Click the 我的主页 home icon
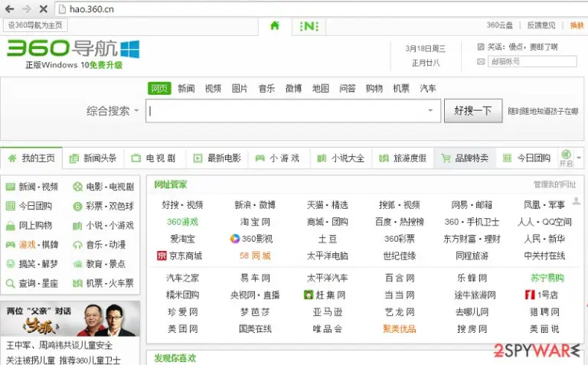The width and height of the screenshot is (588, 365). (12, 158)
